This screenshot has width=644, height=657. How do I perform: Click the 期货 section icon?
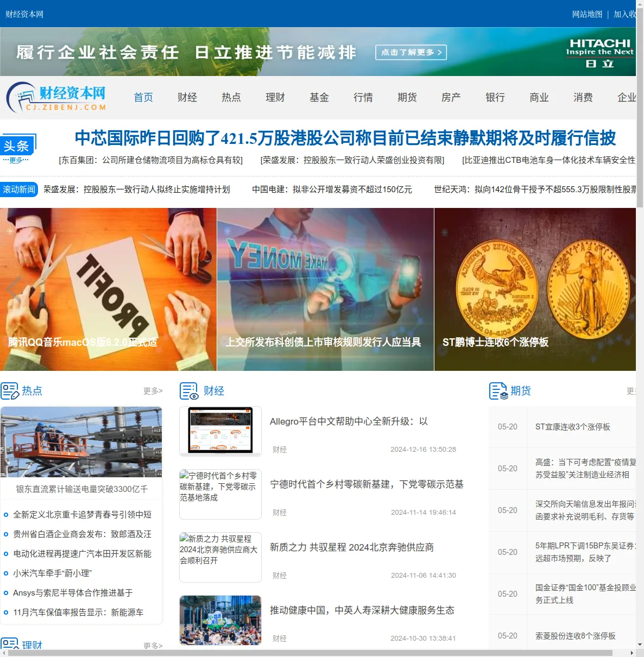(498, 391)
